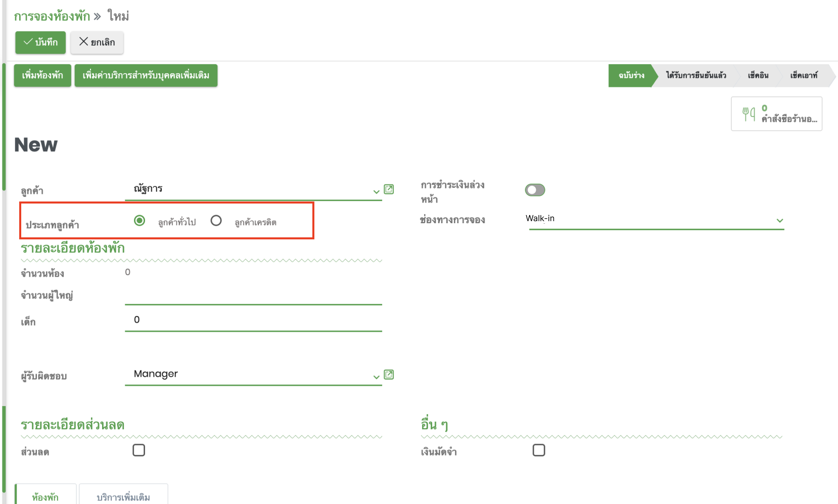This screenshot has width=838, height=504.
Task: Click the บันทึก save button
Action: coord(40,42)
